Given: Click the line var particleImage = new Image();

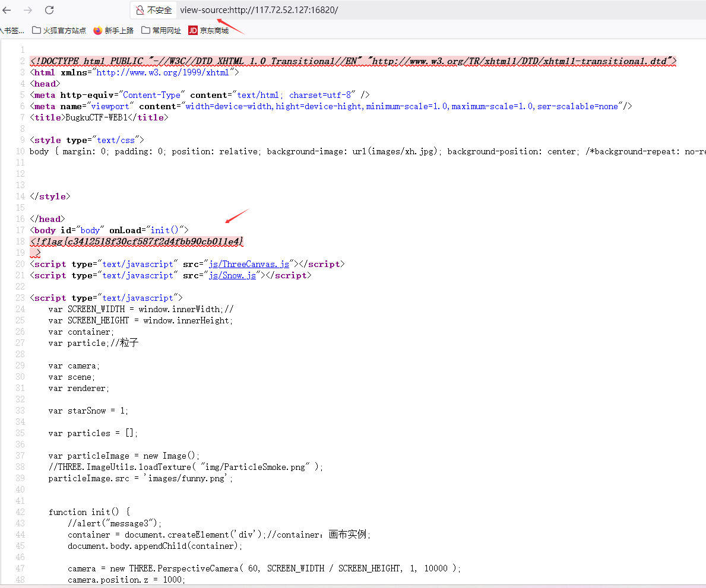Looking at the screenshot, I should pyautogui.click(x=124, y=456).
